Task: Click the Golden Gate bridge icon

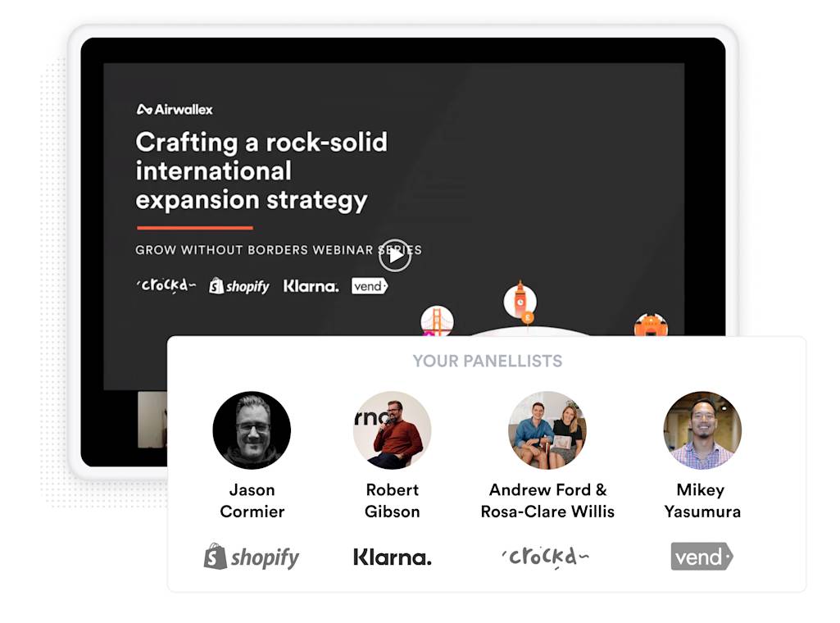Action: [x=437, y=321]
